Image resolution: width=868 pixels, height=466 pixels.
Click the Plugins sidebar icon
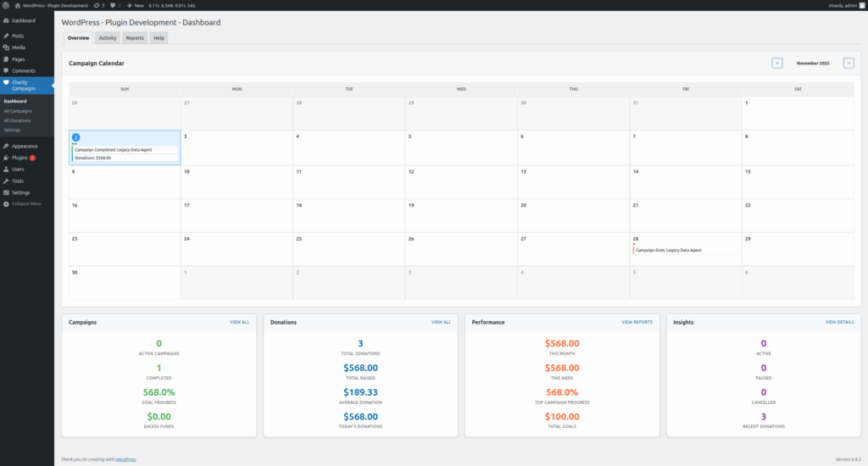[6, 158]
